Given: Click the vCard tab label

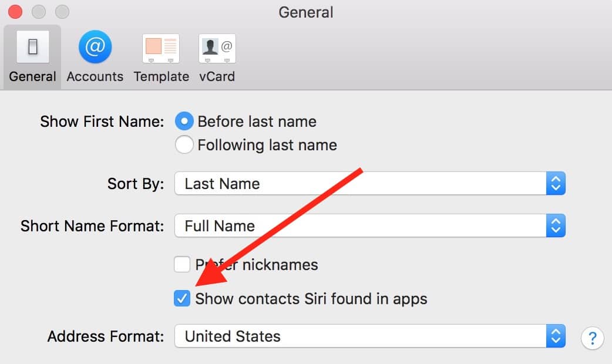Looking at the screenshot, I should pos(217,76).
